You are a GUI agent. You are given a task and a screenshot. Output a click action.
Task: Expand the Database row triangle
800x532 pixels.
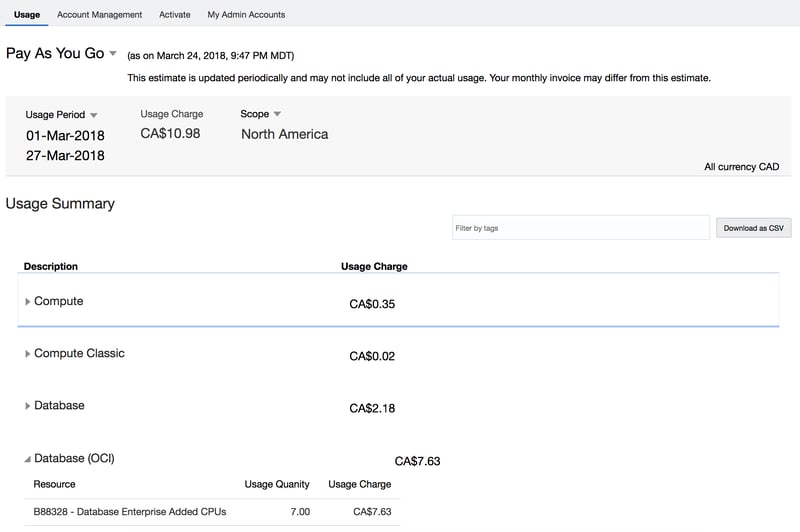[28, 406]
